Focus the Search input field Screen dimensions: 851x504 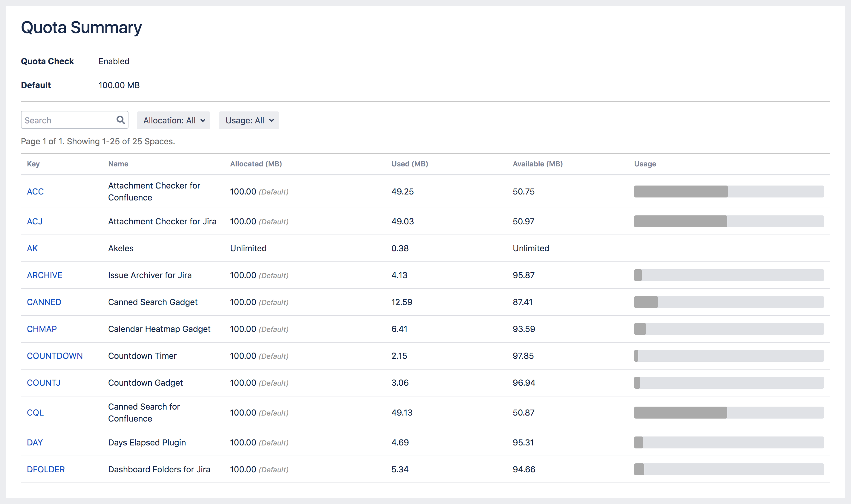[x=68, y=120]
